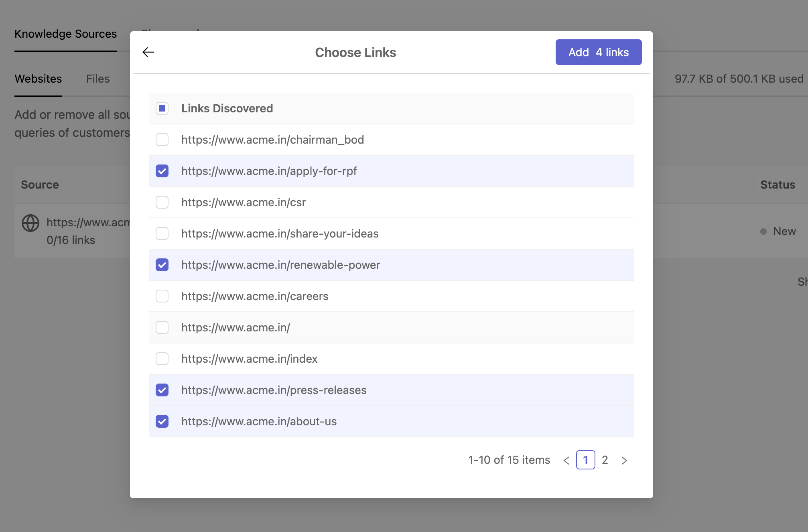Open the Knowledge Sources section
Image resolution: width=808 pixels, height=532 pixels.
point(66,34)
